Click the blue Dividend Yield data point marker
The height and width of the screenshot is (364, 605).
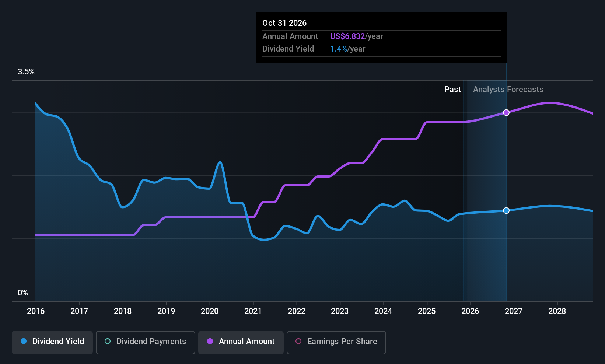(x=506, y=210)
